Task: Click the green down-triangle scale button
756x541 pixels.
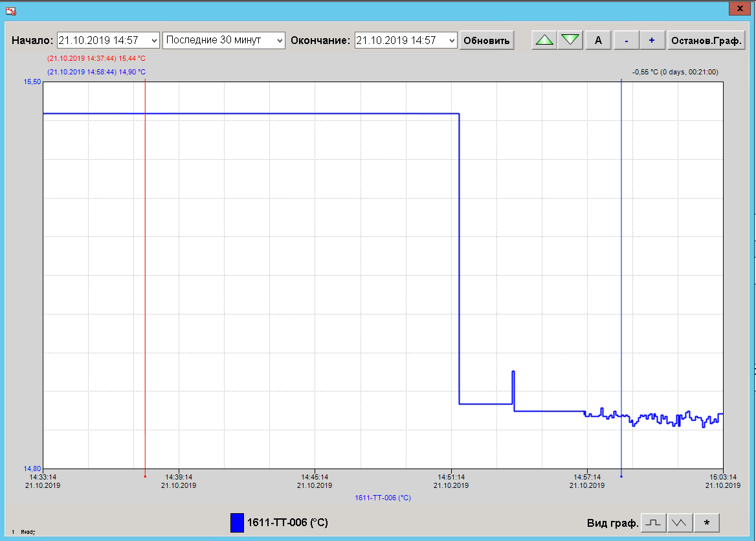Action: (570, 40)
